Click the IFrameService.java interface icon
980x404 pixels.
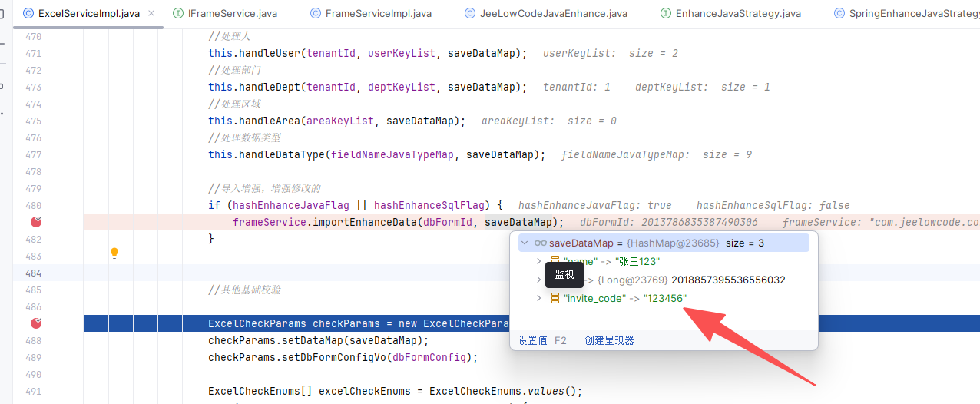coord(179,13)
